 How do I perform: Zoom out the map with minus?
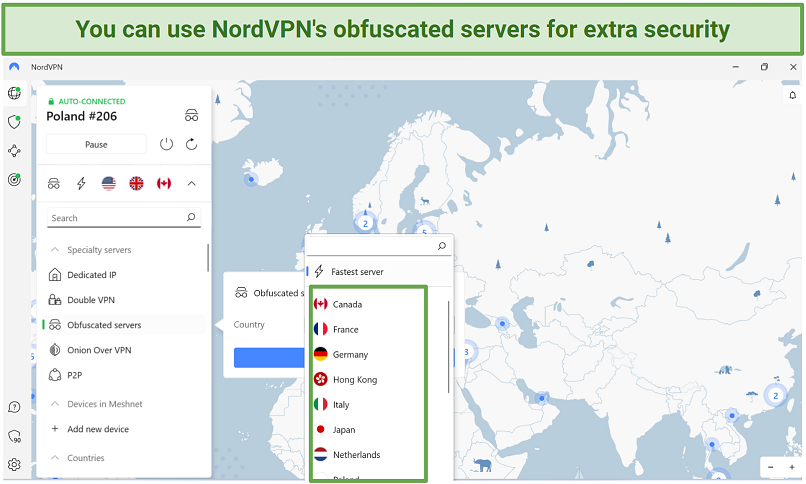point(771,467)
